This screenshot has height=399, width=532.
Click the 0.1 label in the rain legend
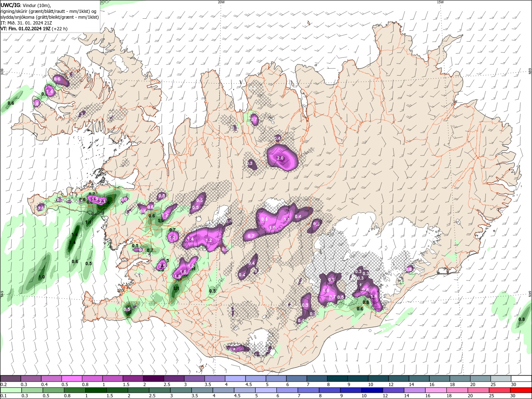(4, 396)
